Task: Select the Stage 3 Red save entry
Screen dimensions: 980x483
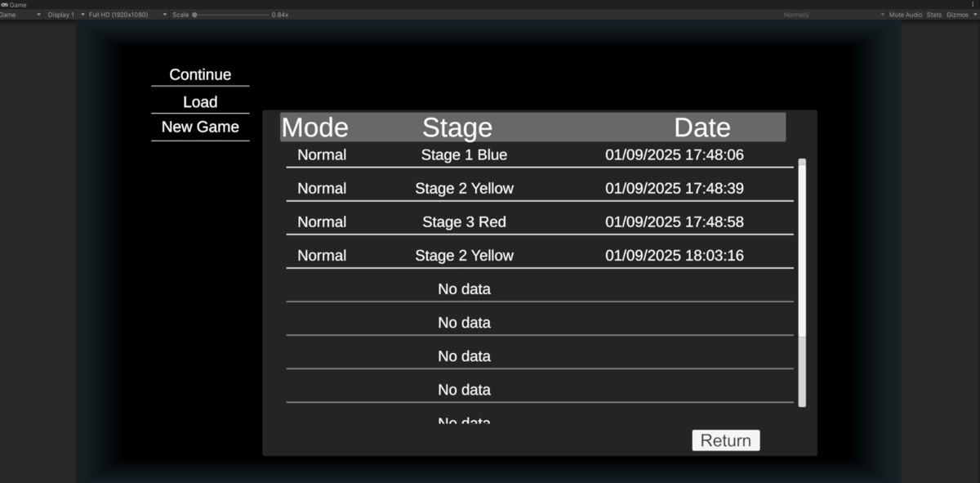Action: pos(540,221)
